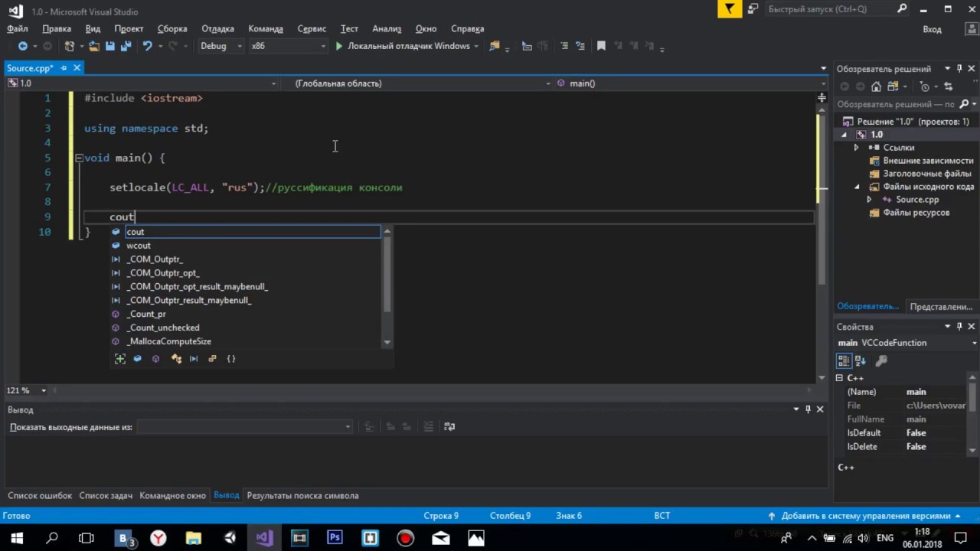Viewport: 980px width, 551px height.
Task: Switch to the Командное окно tab
Action: click(x=172, y=495)
